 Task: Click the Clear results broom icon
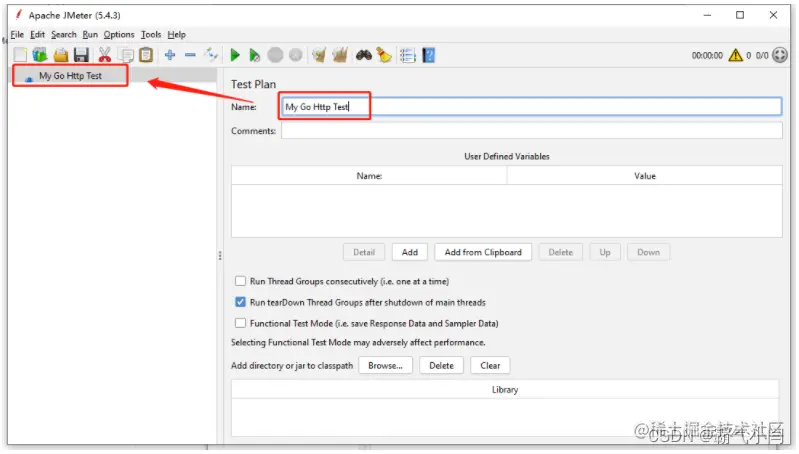tap(319, 55)
